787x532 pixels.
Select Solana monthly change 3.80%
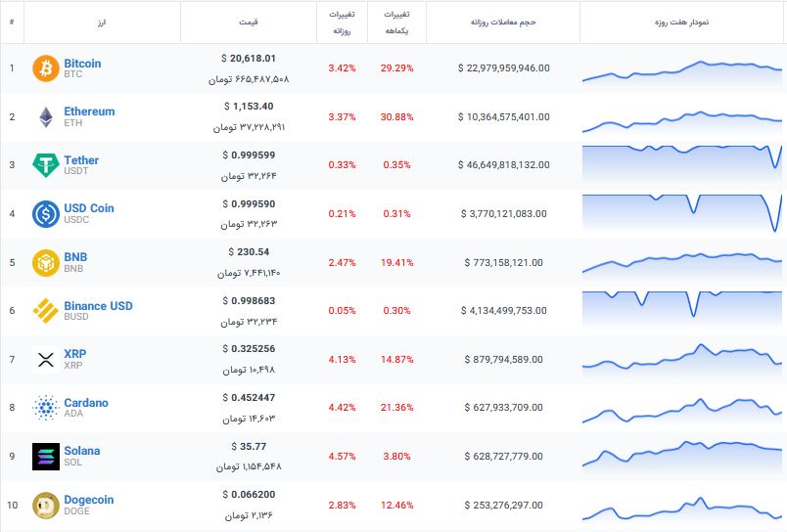[x=396, y=457]
